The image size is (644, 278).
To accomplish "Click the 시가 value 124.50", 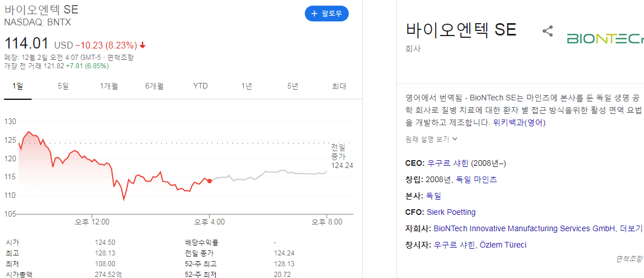I will [105, 242].
